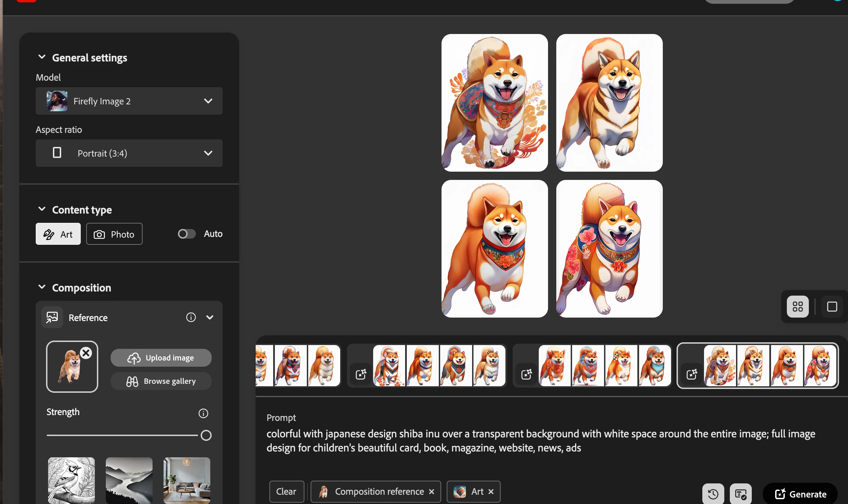Screen dimensions: 848x504
Task: Click the Upload image button
Action: tap(161, 358)
